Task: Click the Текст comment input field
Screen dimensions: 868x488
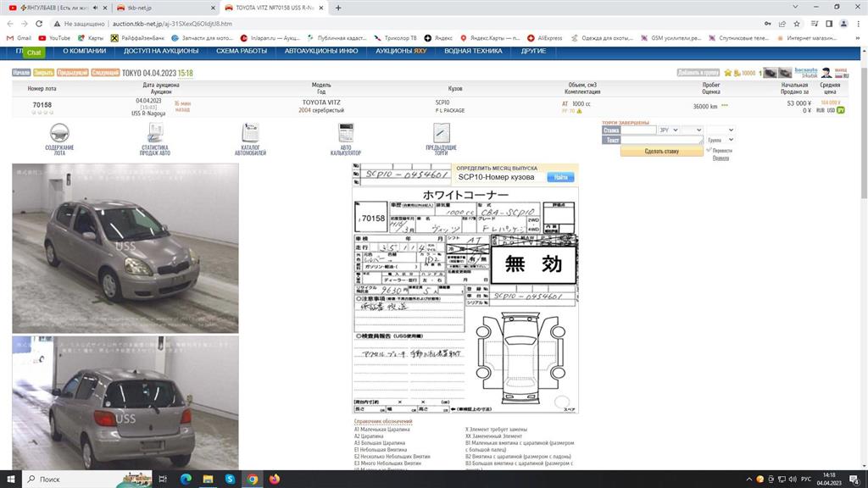Action: pos(662,140)
